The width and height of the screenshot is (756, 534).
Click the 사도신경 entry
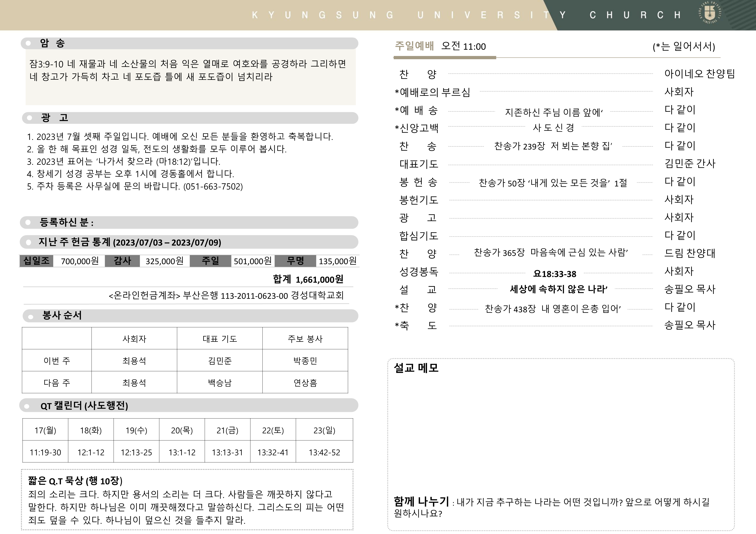(x=553, y=127)
